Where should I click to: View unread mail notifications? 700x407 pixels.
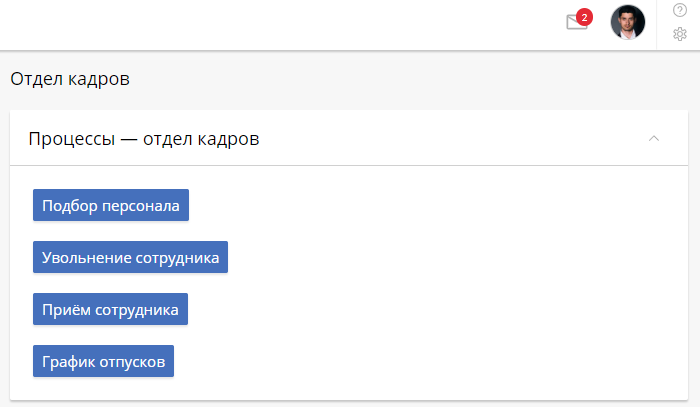pos(576,21)
